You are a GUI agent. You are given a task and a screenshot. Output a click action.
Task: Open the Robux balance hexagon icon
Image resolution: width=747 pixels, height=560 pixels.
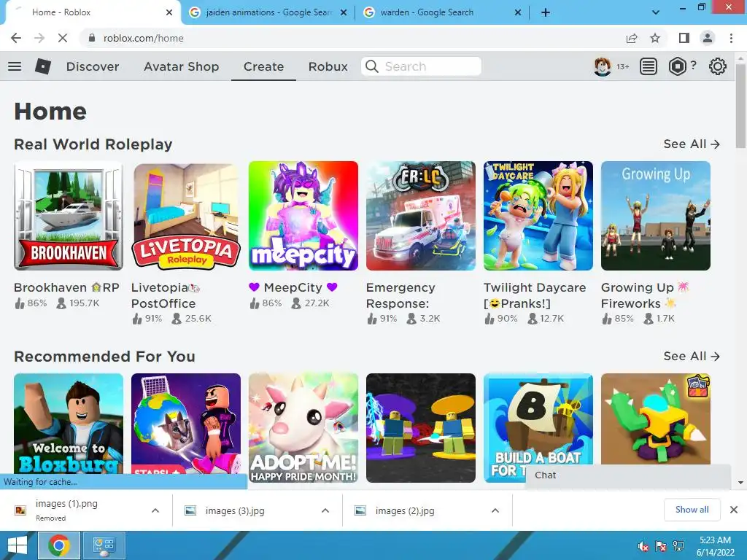pyautogui.click(x=677, y=66)
